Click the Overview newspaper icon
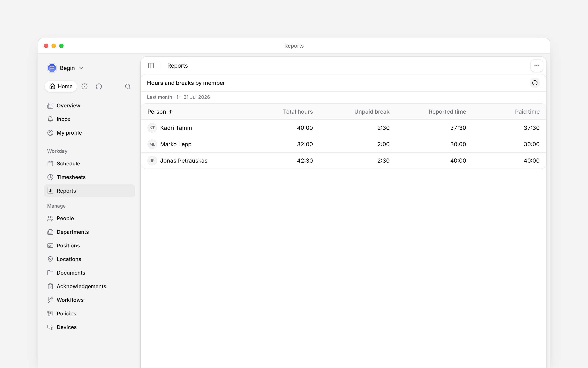Image resolution: width=588 pixels, height=368 pixels. (50, 106)
